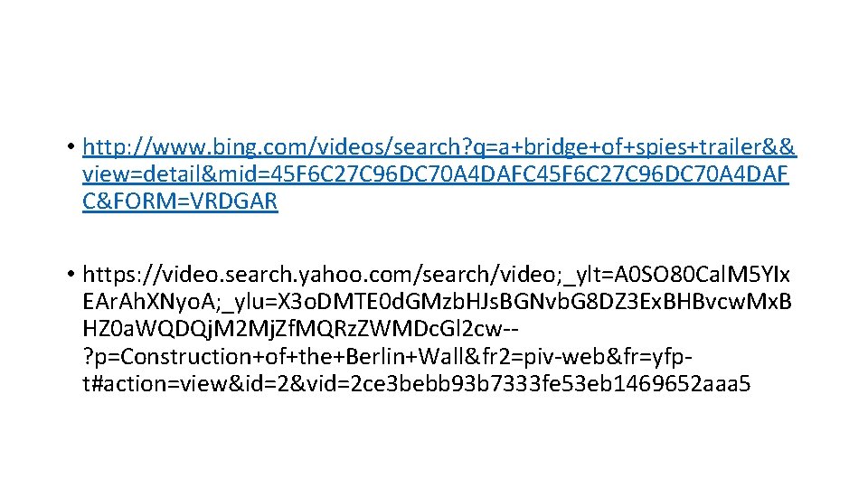Image resolution: width=868 pixels, height=488 pixels.
Task: Click 'vid=2ce3bebb93b7333fe53eb1469652aaa5' text
Action: click(529, 383)
